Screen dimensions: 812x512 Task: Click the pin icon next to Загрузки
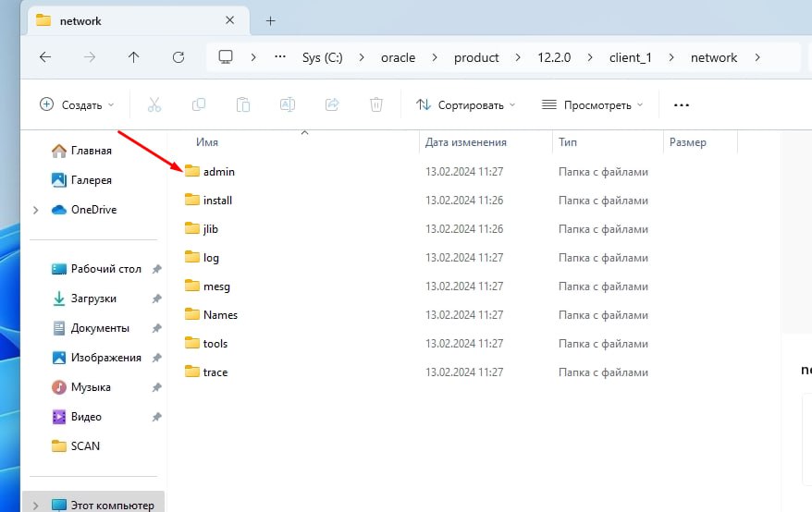[156, 299]
